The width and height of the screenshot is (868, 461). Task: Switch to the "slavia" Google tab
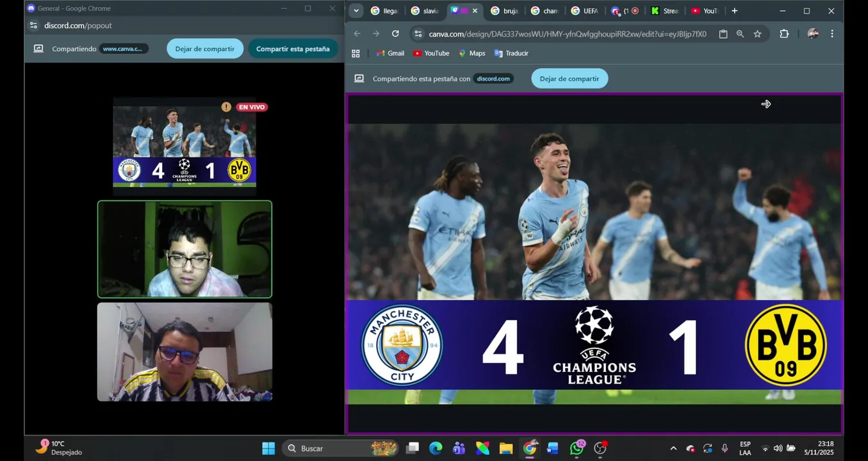(425, 11)
